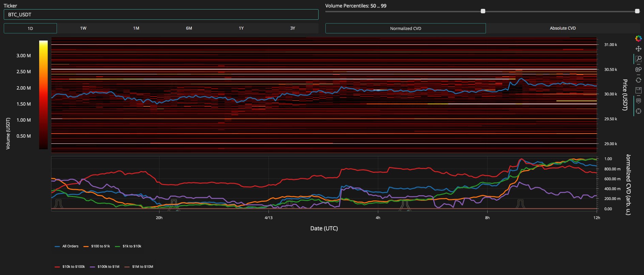Click the Bokeh logo icon
644x275 pixels.
(x=638, y=39)
